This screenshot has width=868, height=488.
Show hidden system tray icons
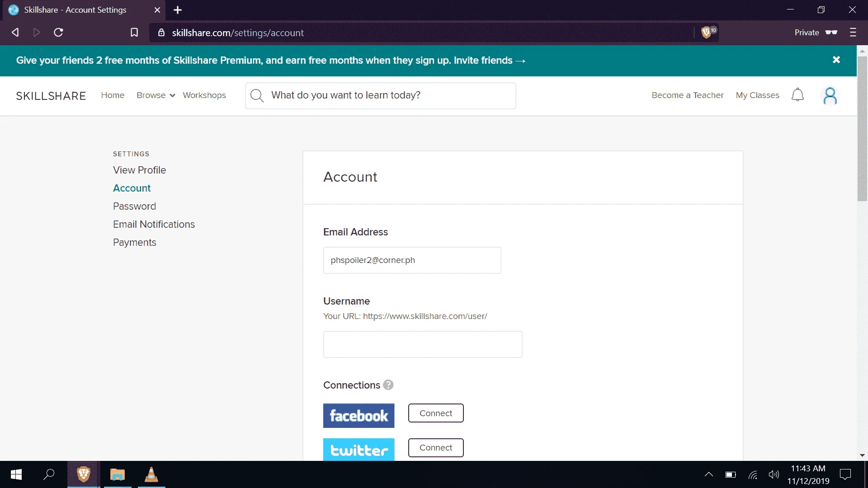click(x=709, y=474)
